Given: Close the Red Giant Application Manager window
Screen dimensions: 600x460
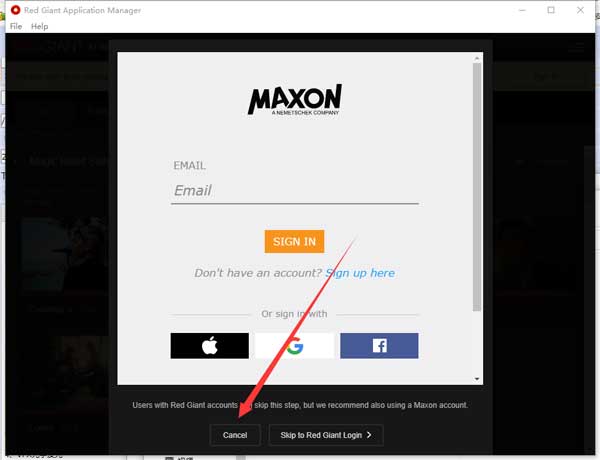Looking at the screenshot, I should (580, 10).
